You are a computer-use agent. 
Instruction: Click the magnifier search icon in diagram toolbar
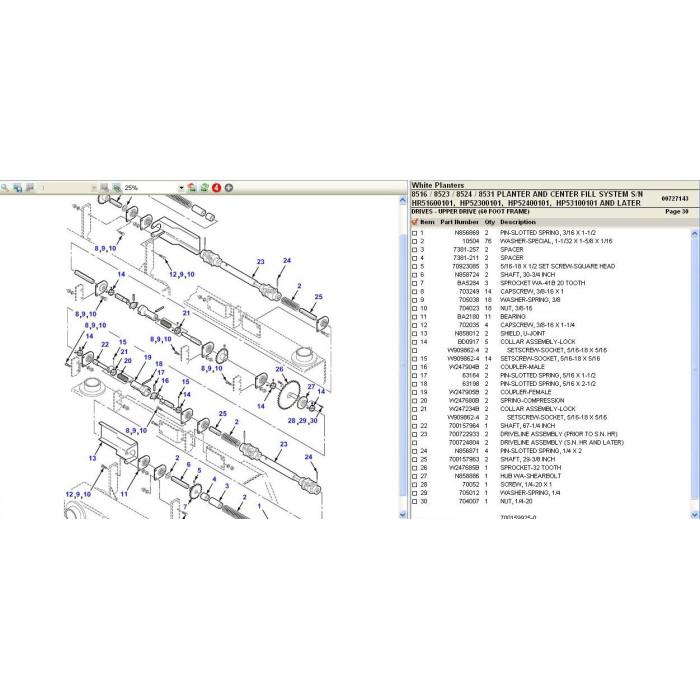[x=5, y=188]
